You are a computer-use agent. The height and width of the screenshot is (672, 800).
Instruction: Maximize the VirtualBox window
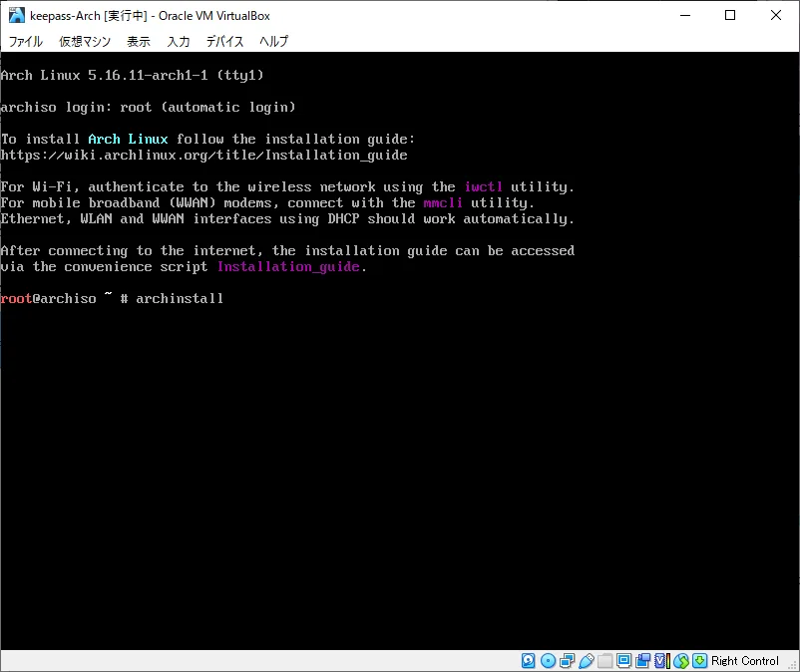pyautogui.click(x=730, y=15)
